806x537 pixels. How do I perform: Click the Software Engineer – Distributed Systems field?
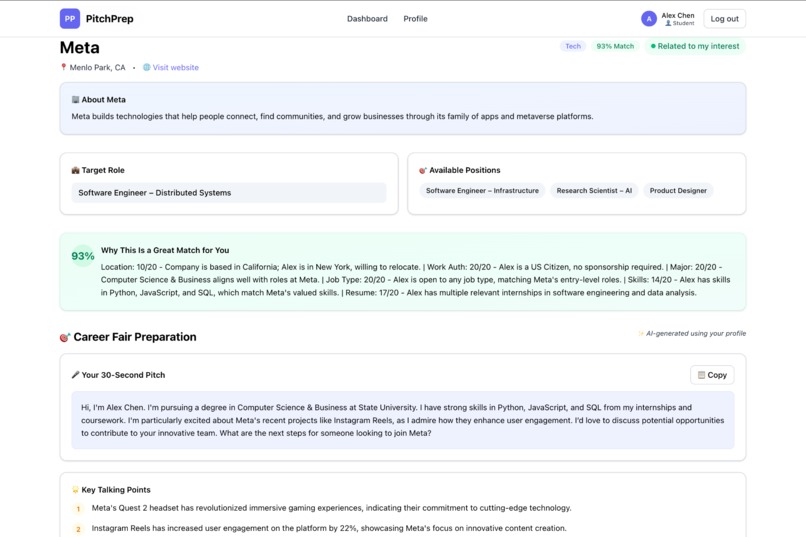pos(229,193)
